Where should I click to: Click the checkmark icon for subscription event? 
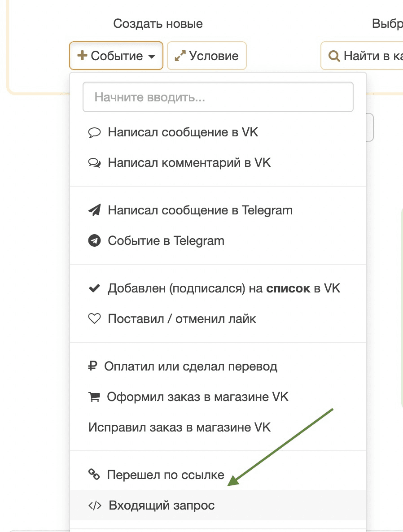pyautogui.click(x=93, y=288)
